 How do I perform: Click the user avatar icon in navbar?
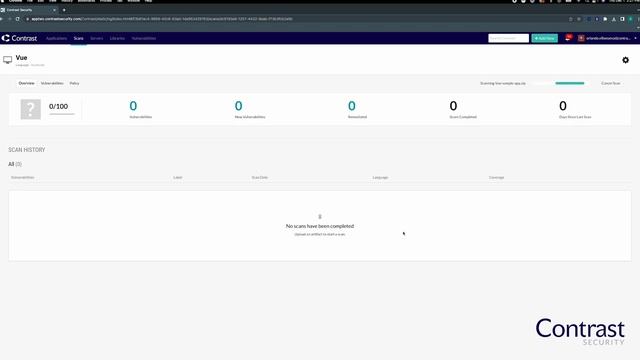[581, 38]
